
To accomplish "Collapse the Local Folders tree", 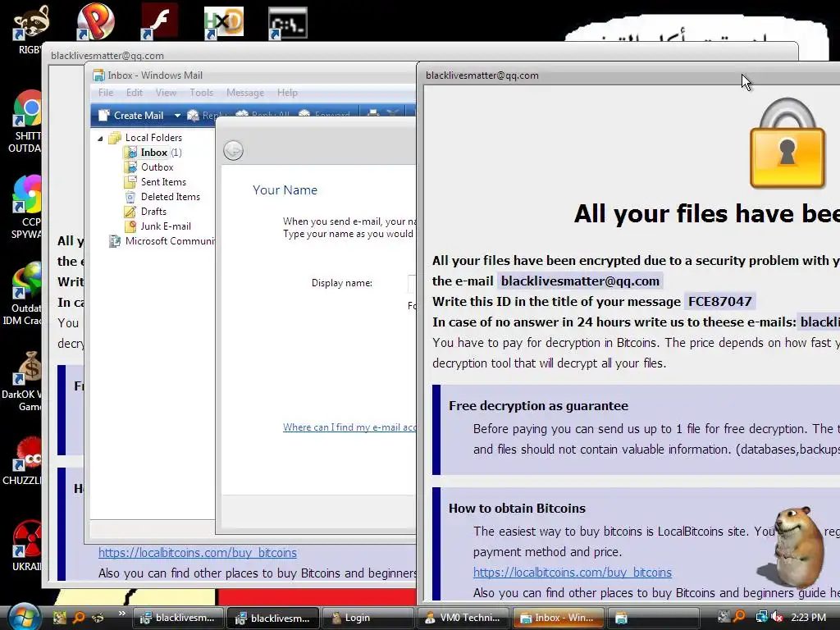I will point(100,138).
